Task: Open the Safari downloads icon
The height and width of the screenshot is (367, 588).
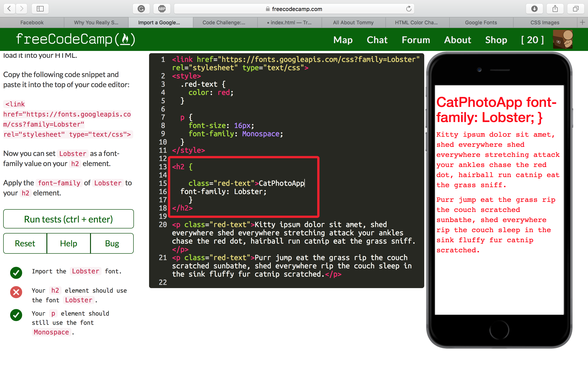Action: (x=534, y=9)
